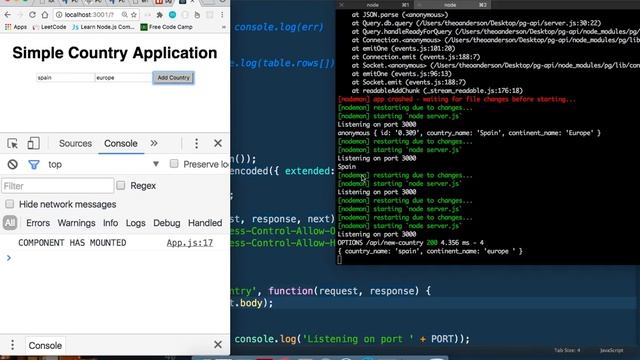640x360 pixels.
Task: View site info icon in address bar
Action: (59, 15)
